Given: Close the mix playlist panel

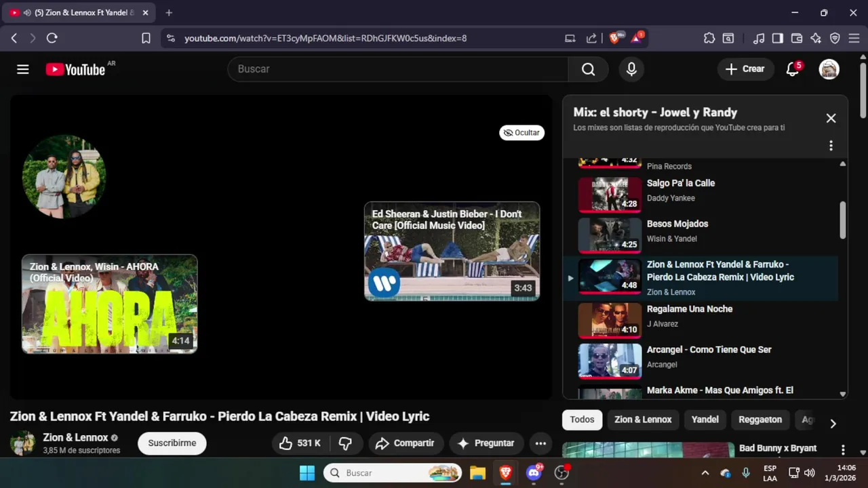Looking at the screenshot, I should pyautogui.click(x=831, y=118).
